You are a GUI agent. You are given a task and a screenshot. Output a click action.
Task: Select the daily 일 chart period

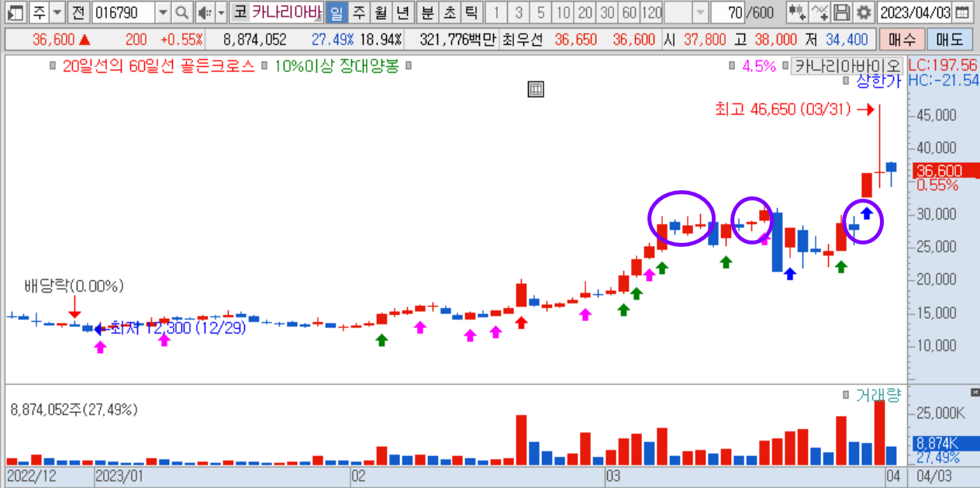pos(336,12)
